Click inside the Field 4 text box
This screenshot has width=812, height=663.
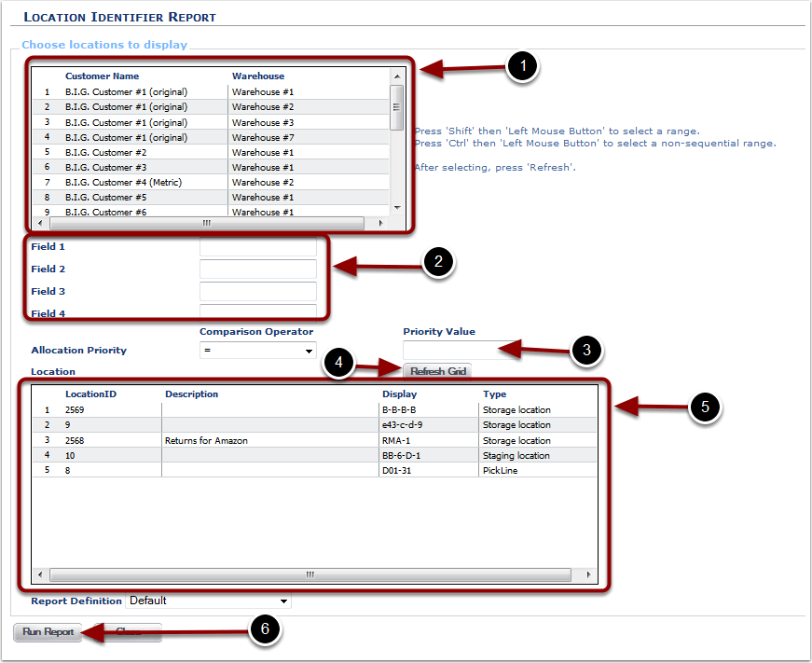tap(258, 312)
